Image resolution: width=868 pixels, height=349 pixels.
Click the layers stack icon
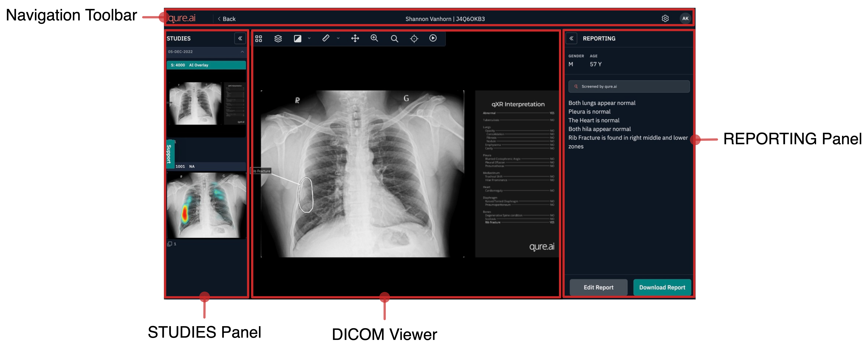pyautogui.click(x=278, y=39)
